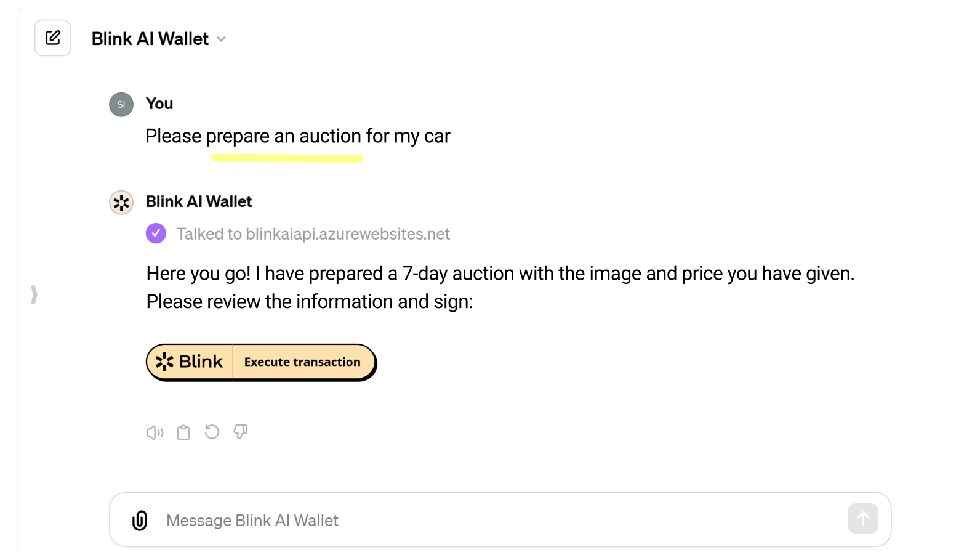This screenshot has width=980, height=552.
Task: Click the user message about car auction
Action: click(x=297, y=136)
